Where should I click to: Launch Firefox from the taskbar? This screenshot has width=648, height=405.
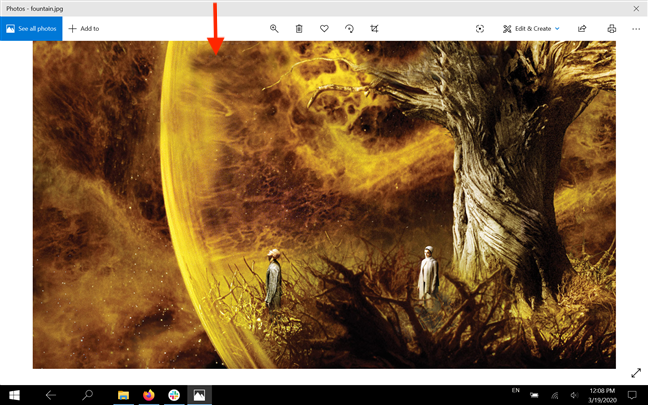point(149,395)
